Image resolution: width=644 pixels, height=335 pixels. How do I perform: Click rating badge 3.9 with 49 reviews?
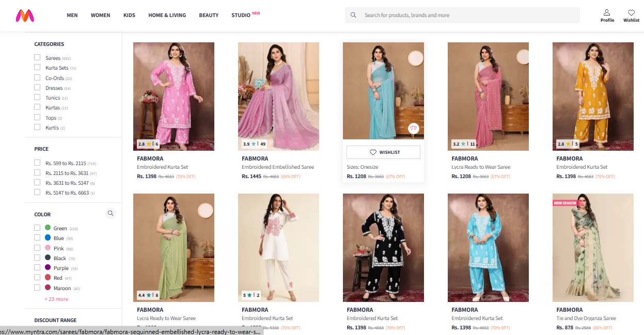tap(254, 144)
